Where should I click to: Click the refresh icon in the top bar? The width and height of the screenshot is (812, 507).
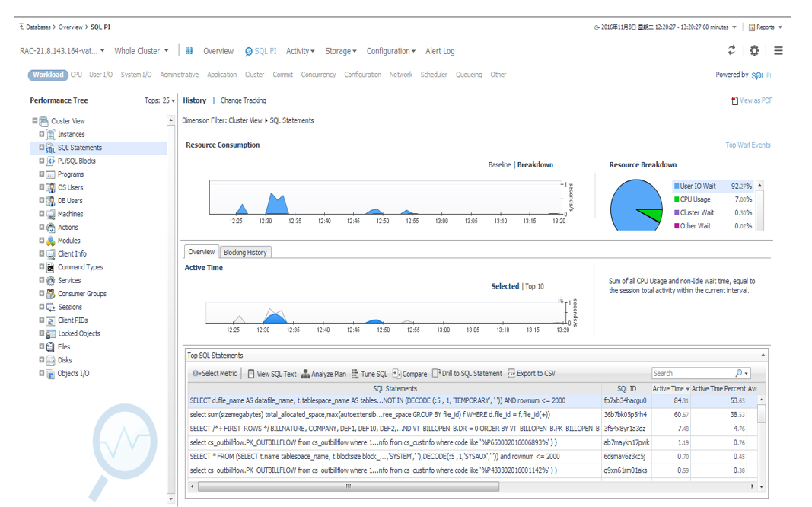[x=731, y=50]
